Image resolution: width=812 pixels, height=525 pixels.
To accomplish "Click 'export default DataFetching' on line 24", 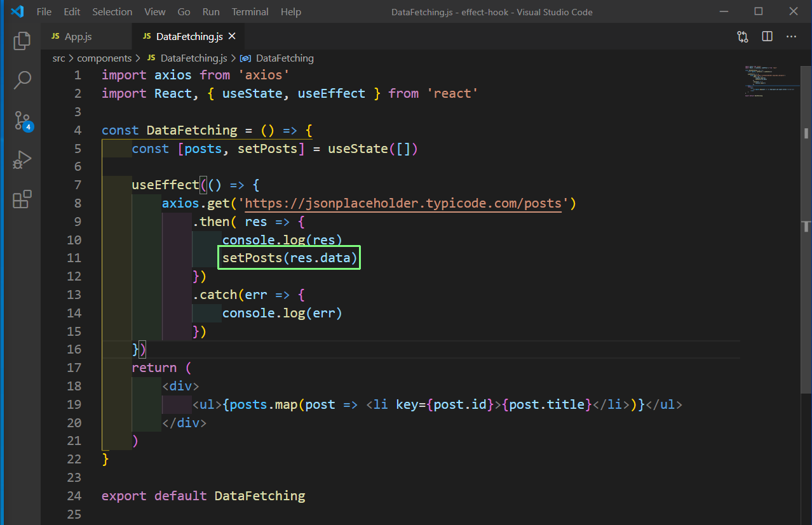I will (203, 496).
